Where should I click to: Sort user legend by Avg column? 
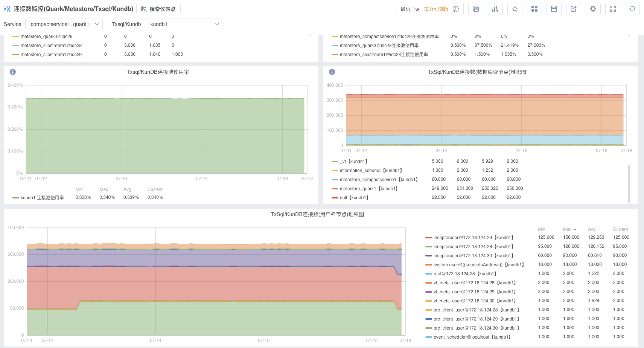pos(591,229)
